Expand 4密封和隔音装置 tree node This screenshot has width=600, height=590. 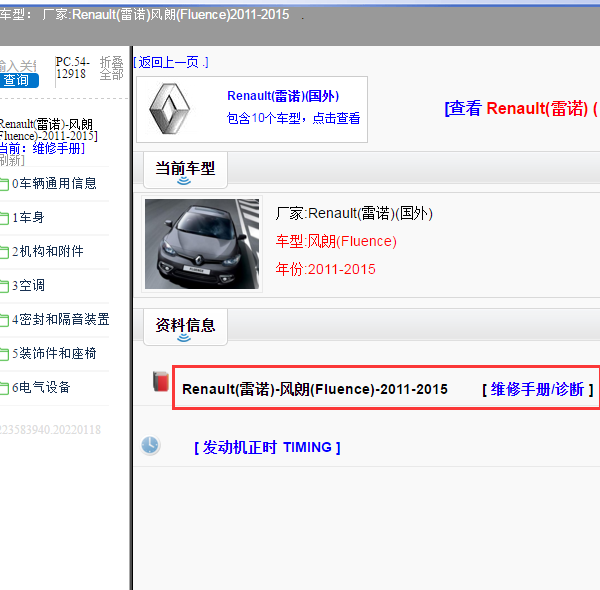click(x=60, y=319)
